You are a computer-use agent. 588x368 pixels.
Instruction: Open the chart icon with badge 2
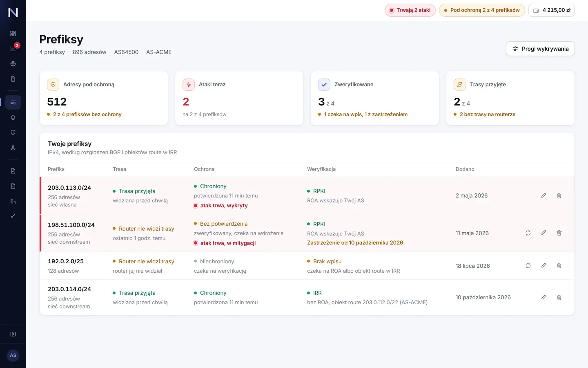(13, 49)
